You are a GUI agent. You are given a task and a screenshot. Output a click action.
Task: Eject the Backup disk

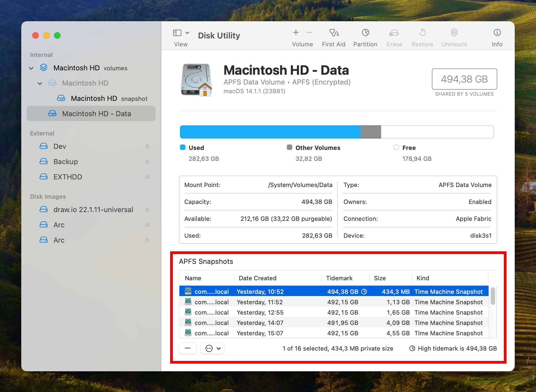click(x=147, y=162)
